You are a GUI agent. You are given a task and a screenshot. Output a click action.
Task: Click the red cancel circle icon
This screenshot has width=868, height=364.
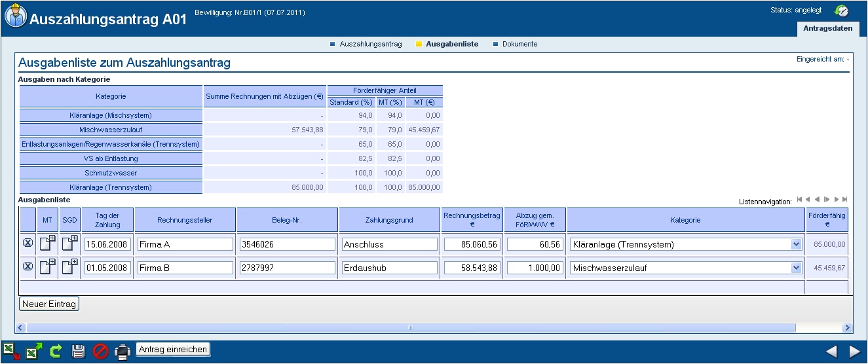coord(100,352)
